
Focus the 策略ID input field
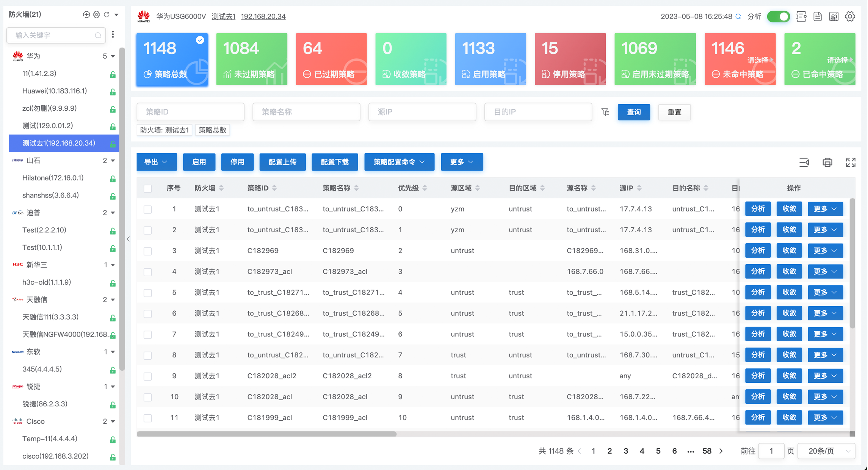(190, 112)
